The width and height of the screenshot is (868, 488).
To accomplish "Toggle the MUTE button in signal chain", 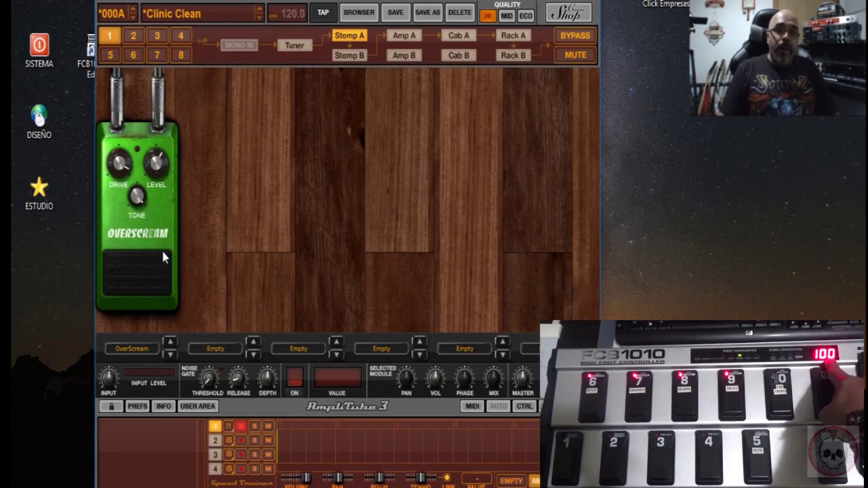I will [575, 55].
